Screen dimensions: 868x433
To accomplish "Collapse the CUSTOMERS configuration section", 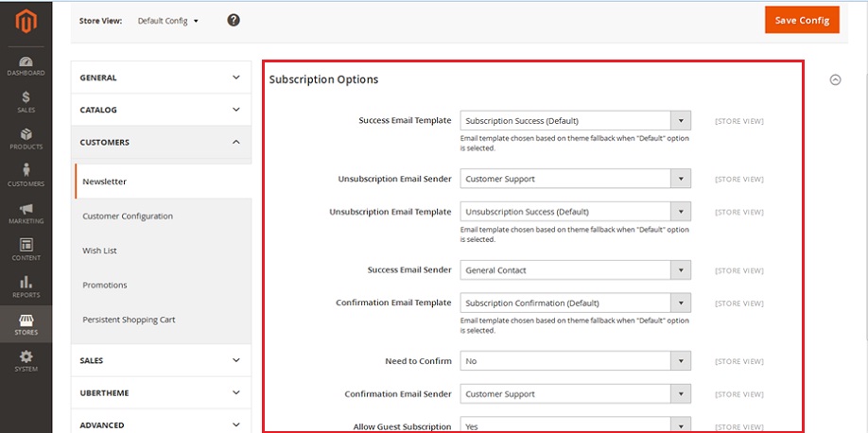I will 161,143.
